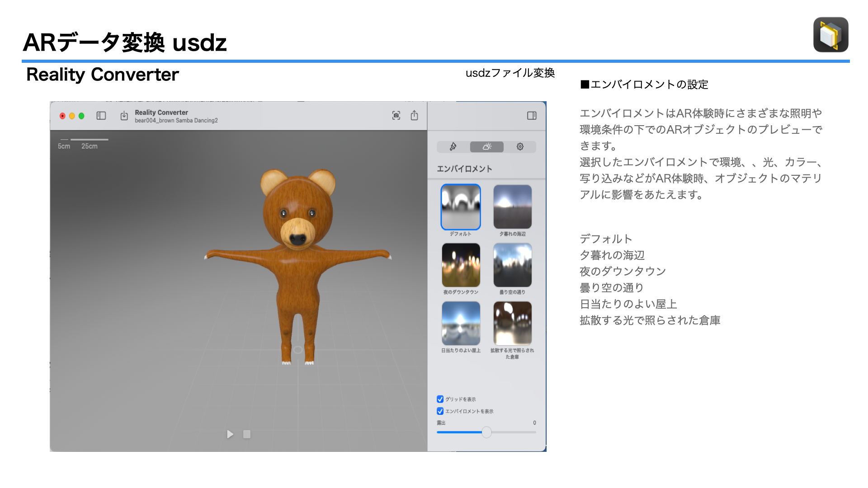Click the 25cm scale label

tap(90, 146)
